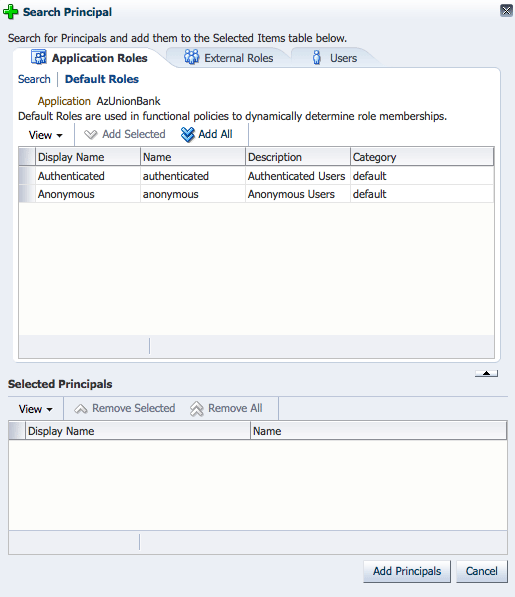Click the Remove All double-arrow icon

point(197,409)
